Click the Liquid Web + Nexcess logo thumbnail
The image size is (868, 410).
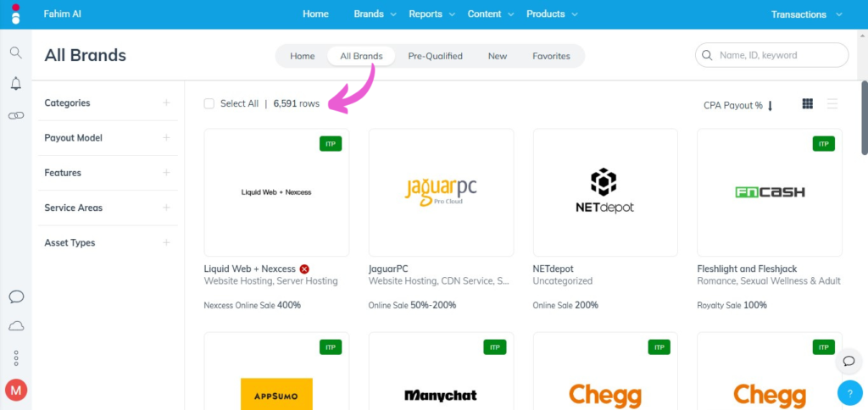pyautogui.click(x=276, y=192)
